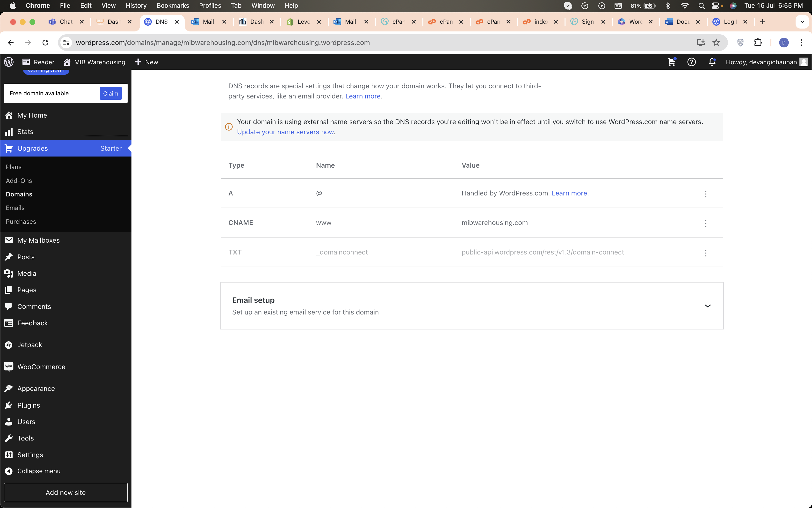Viewport: 812px width, 508px height.
Task: Open the Chrome profile D avatar
Action: pyautogui.click(x=784, y=43)
